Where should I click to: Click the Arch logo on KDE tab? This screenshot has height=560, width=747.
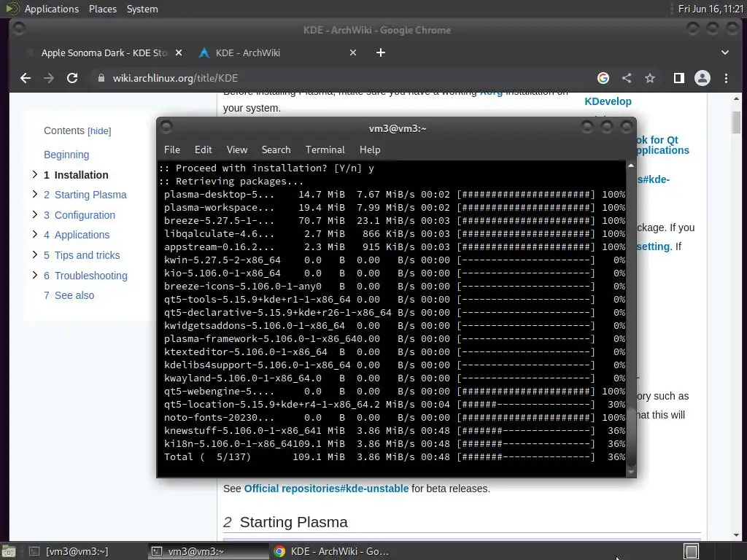(x=204, y=52)
